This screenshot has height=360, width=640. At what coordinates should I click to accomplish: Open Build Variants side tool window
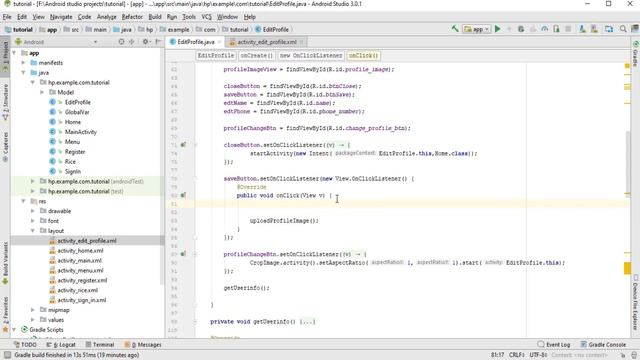[5, 264]
